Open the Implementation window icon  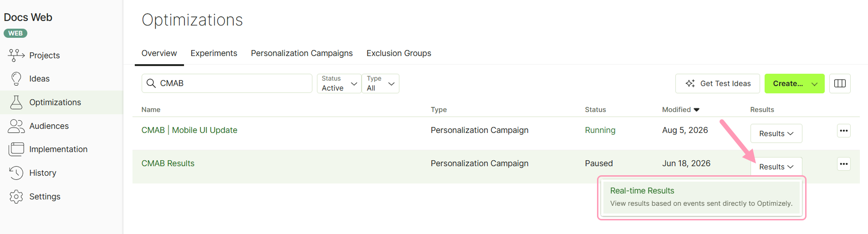pyautogui.click(x=16, y=149)
